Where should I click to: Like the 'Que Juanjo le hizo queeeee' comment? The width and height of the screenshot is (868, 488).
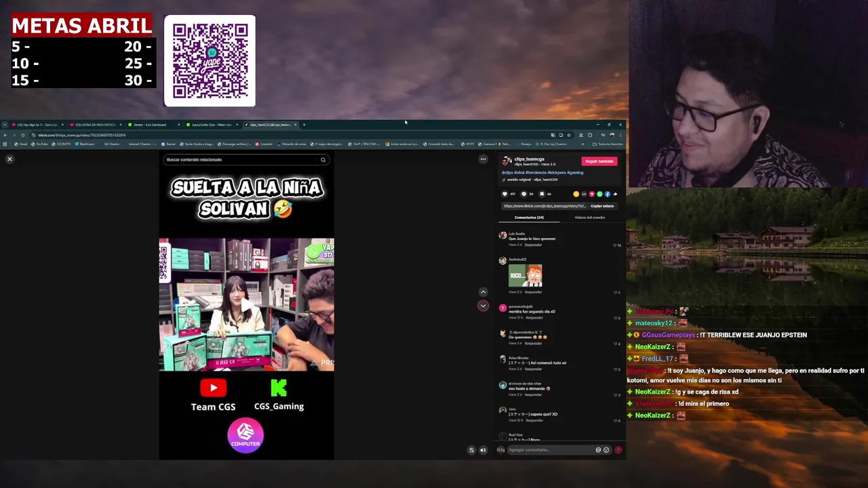[x=616, y=245]
